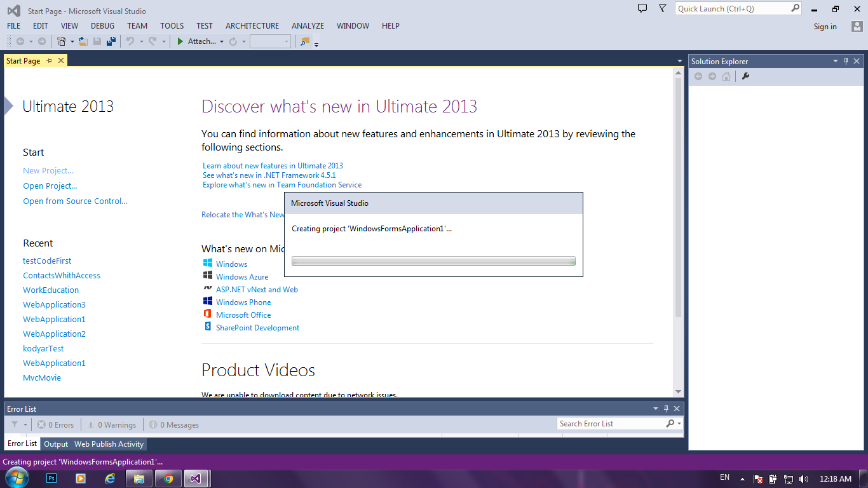The image size is (868, 488).
Task: Click the Open Project... link
Action: pyautogui.click(x=50, y=186)
